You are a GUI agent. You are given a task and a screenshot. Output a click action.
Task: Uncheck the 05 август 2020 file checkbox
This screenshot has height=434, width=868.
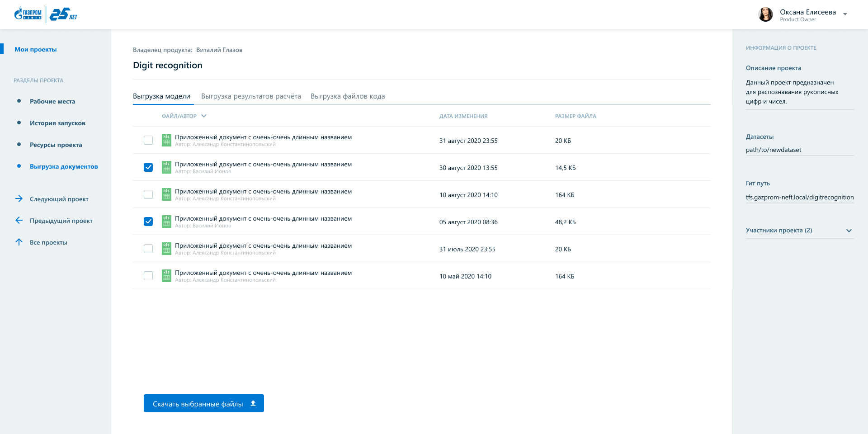coord(148,222)
